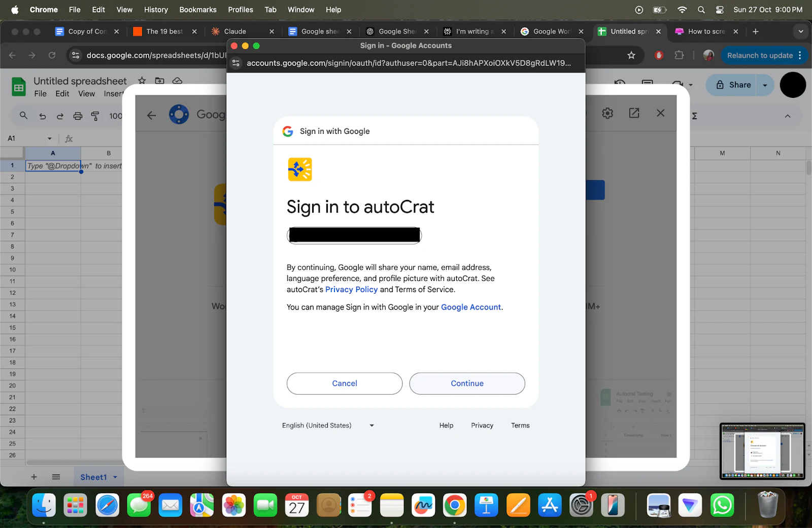Click print icon in Sheets toolbar
Image resolution: width=812 pixels, height=528 pixels.
[78, 116]
